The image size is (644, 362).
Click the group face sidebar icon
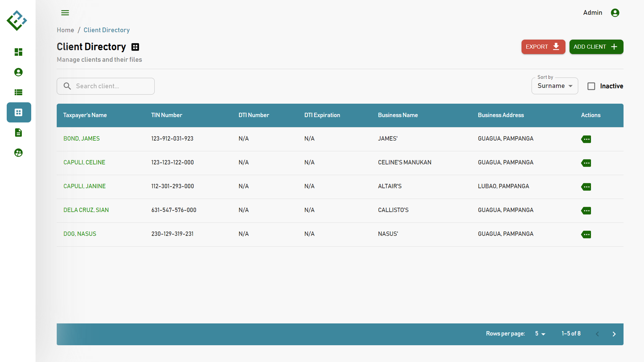coord(18,153)
